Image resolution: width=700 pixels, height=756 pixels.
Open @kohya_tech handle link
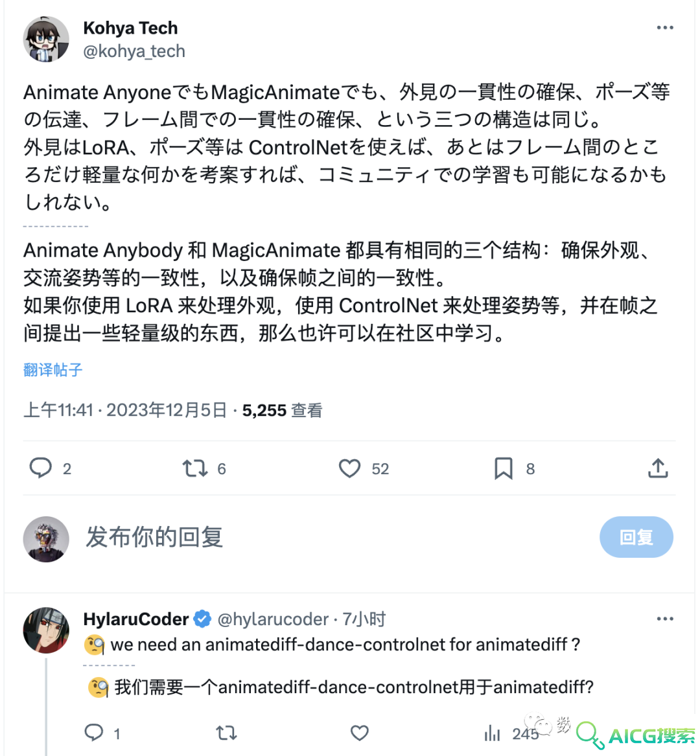pos(134,51)
